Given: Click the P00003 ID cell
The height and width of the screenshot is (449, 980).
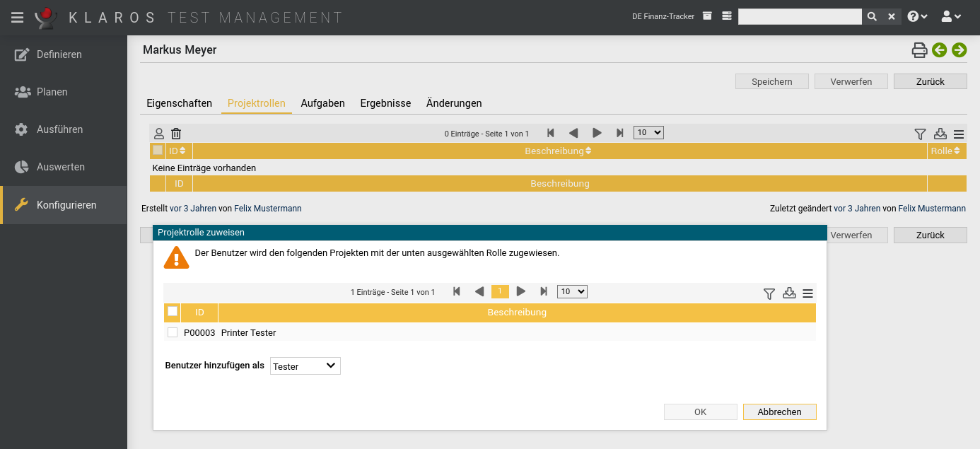Looking at the screenshot, I should (x=199, y=332).
